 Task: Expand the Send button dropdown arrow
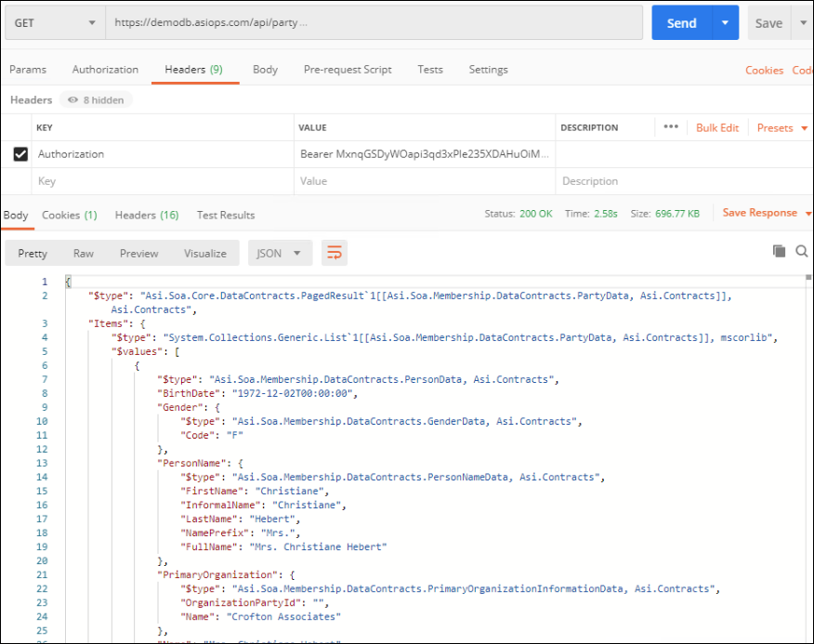(725, 23)
